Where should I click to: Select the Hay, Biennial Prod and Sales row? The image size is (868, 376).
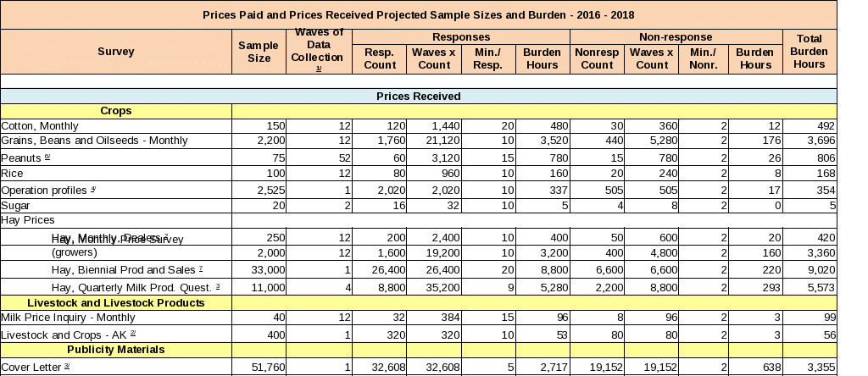click(127, 269)
